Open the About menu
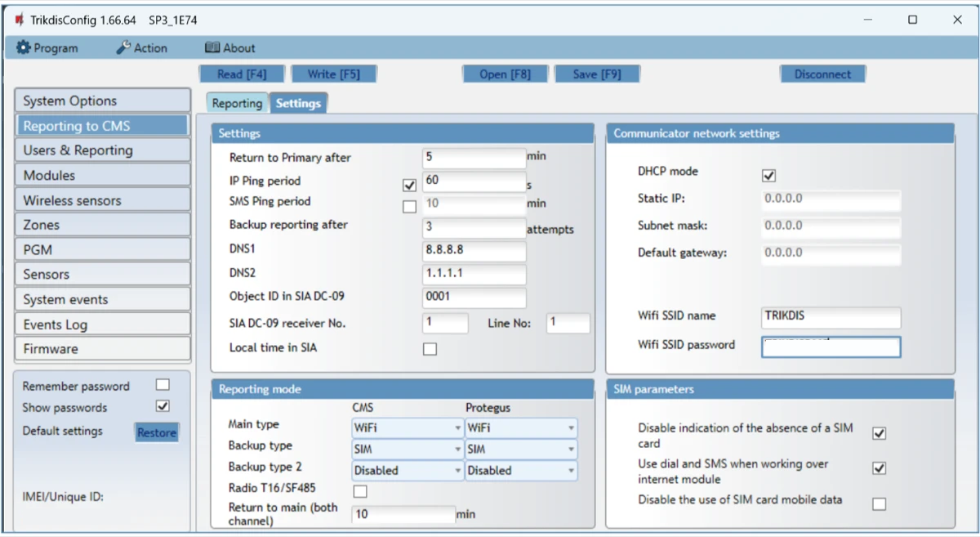This screenshot has height=537, width=980. click(x=229, y=48)
